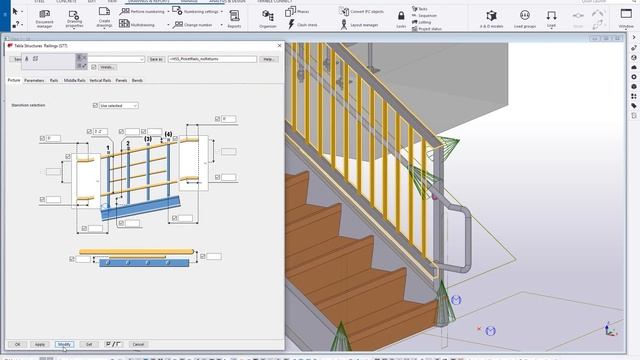Click the Values button
This screenshot has height=360, width=640.
107,67
